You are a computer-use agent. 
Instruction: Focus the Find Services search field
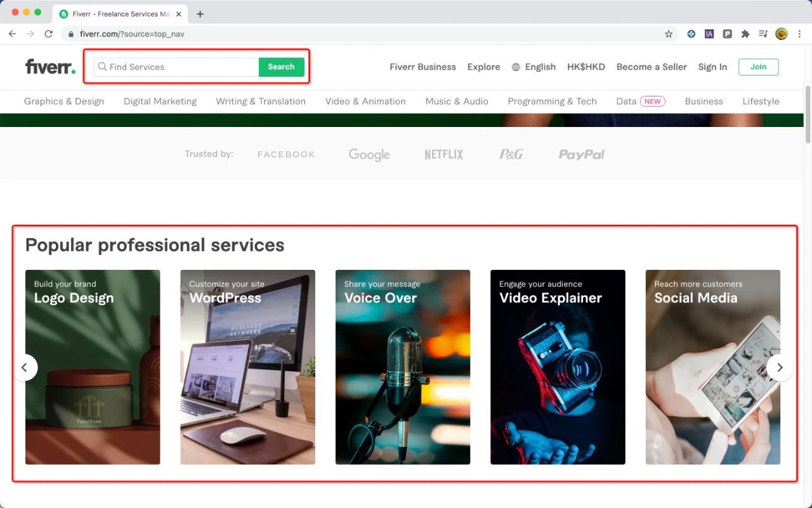(176, 67)
